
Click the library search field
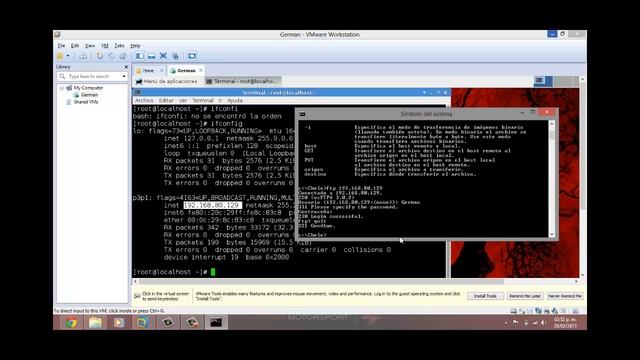coord(92,76)
